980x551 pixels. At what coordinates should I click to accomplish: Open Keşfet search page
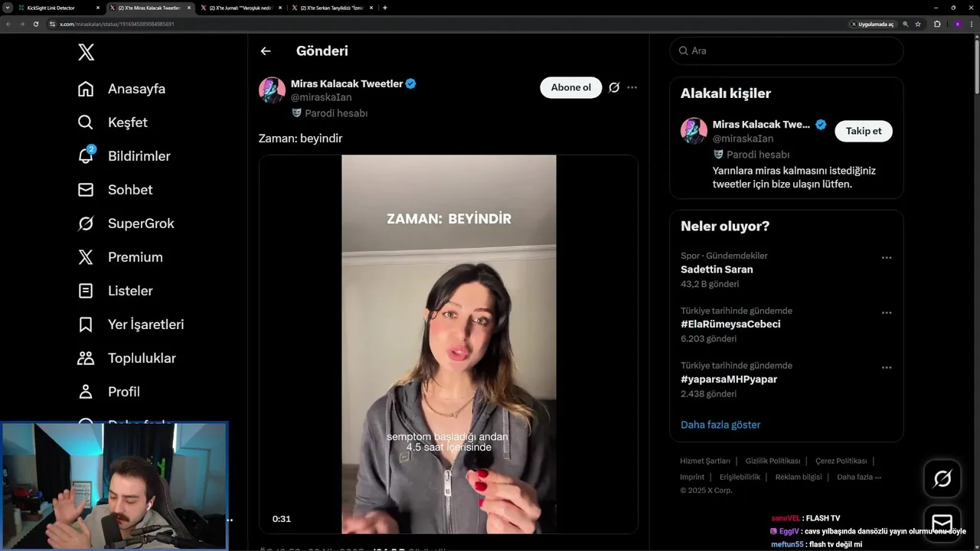(x=113, y=122)
